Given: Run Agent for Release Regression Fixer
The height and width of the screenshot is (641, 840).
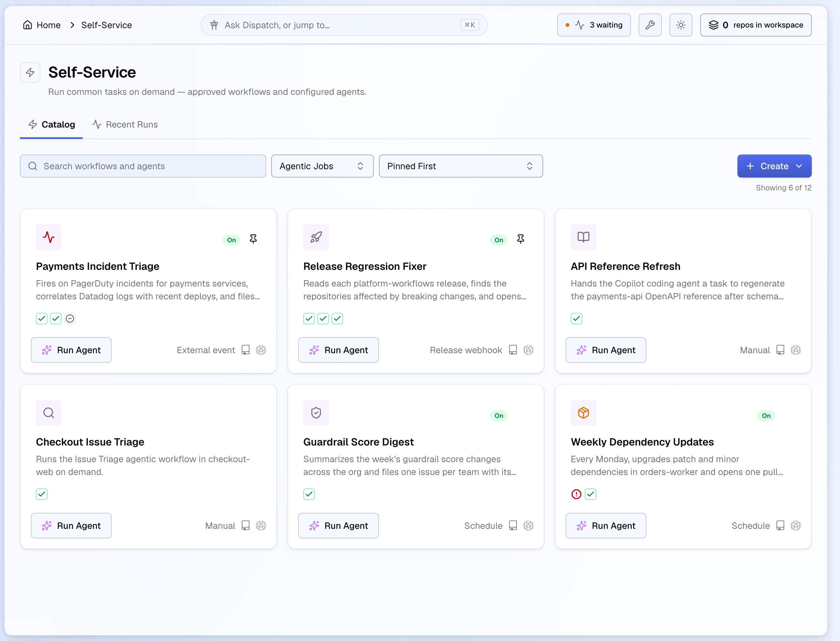Looking at the screenshot, I should 338,350.
